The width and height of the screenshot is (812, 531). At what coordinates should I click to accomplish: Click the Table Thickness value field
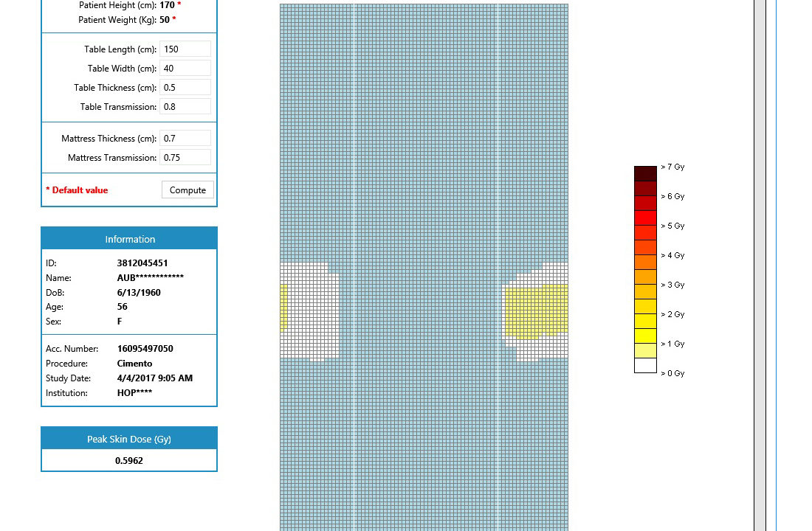point(185,87)
